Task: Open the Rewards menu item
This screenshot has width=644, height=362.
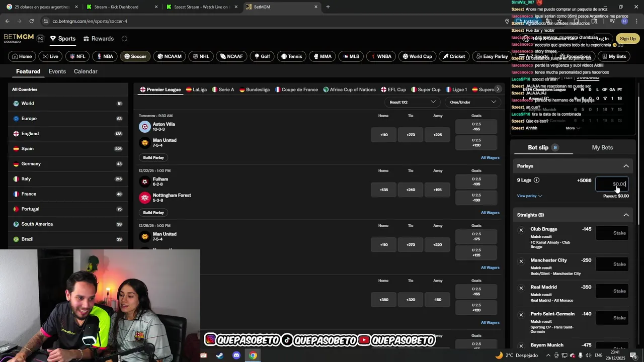Action: tap(99, 39)
